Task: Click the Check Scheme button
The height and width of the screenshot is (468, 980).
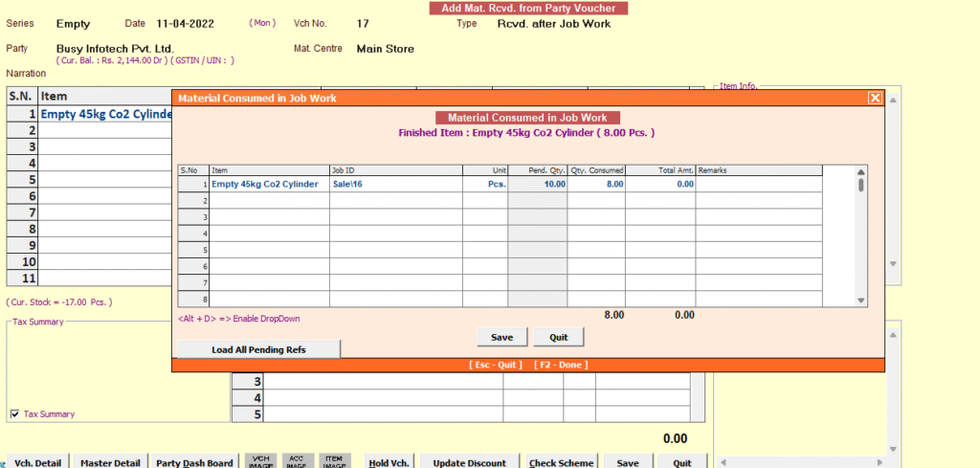Action: (561, 462)
